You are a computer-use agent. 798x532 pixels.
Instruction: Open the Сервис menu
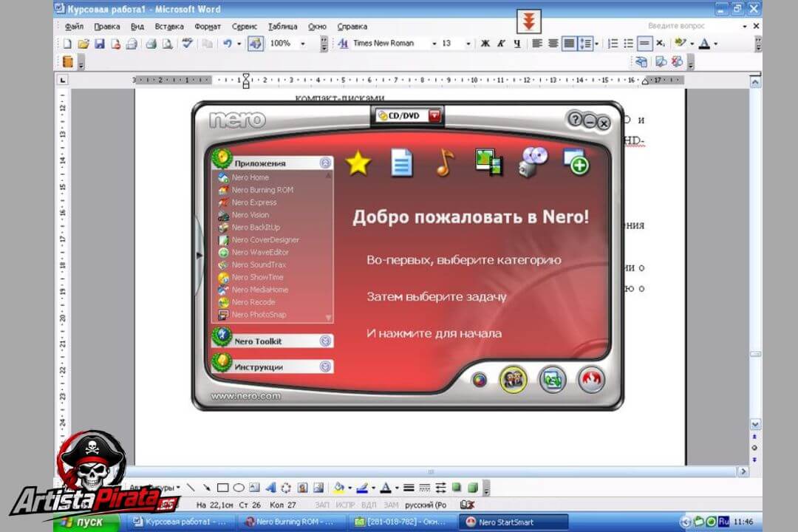click(245, 27)
